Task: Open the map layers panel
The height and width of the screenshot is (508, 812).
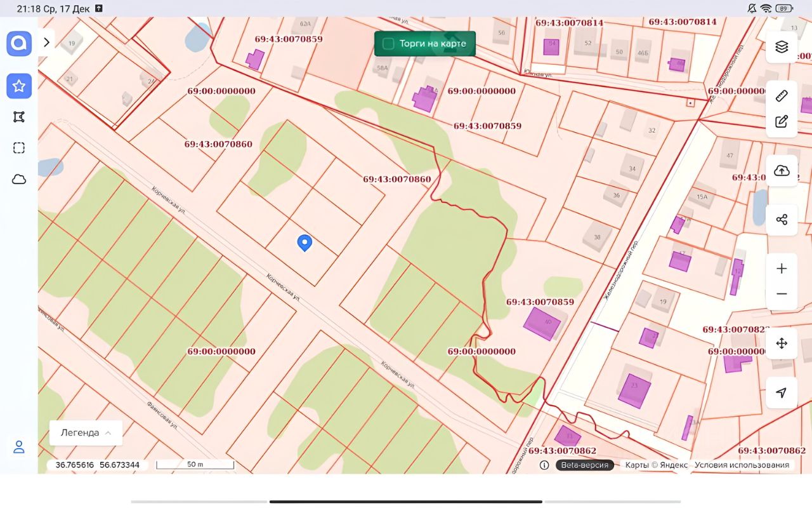Action: 782,47
